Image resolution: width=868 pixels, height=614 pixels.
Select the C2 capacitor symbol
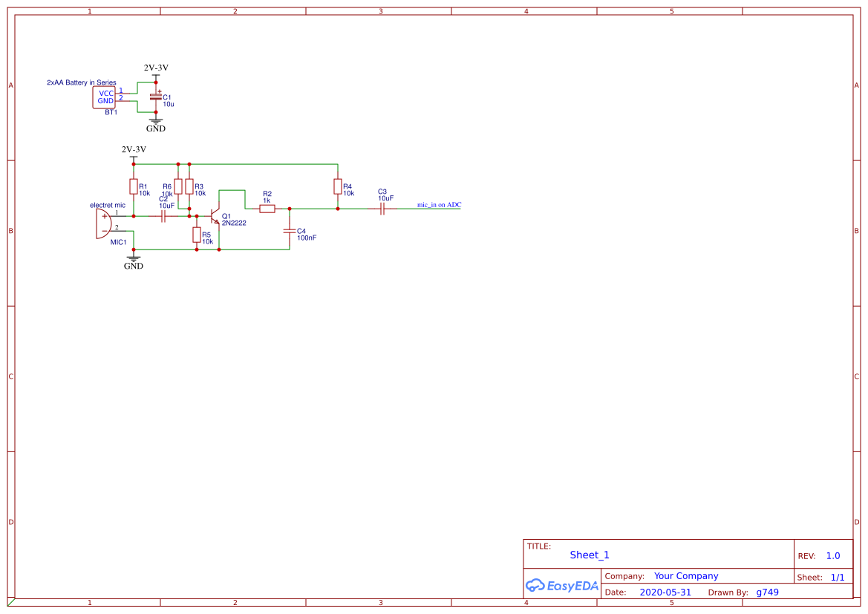(163, 216)
